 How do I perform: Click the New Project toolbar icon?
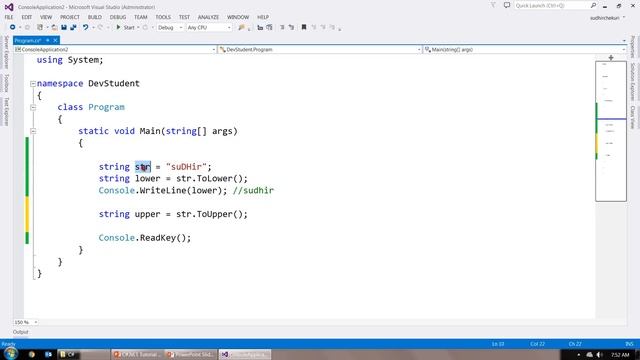(40, 27)
